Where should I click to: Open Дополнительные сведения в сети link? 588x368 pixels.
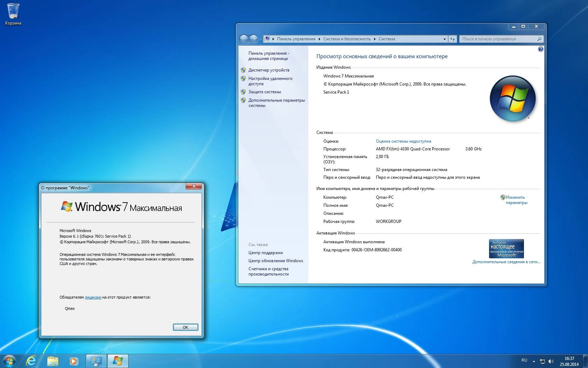point(506,262)
